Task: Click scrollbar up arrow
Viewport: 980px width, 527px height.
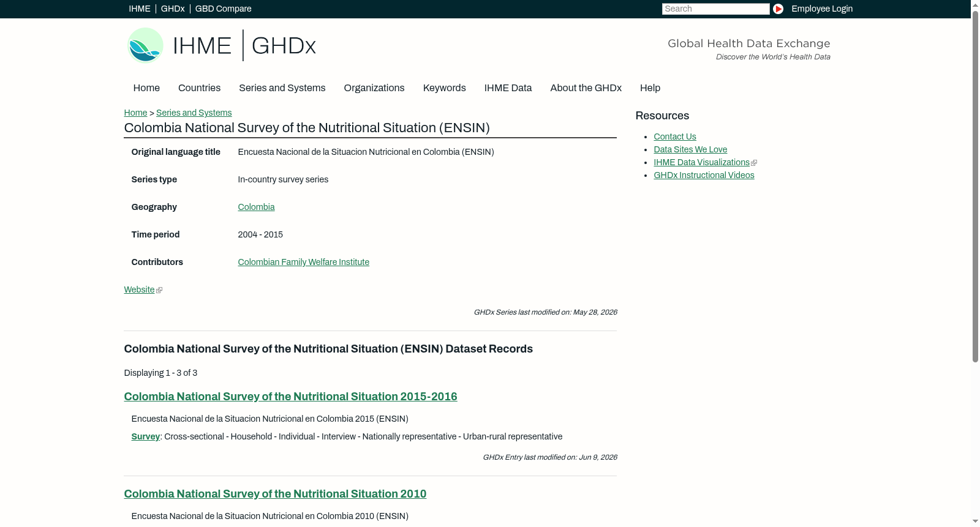Action: [976, 4]
